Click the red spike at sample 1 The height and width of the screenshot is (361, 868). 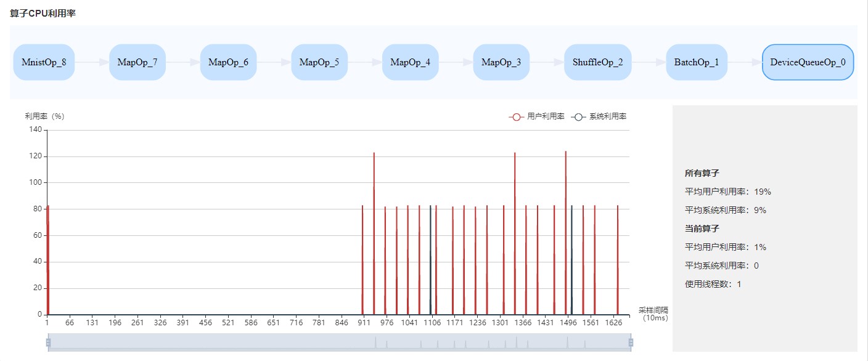47,259
